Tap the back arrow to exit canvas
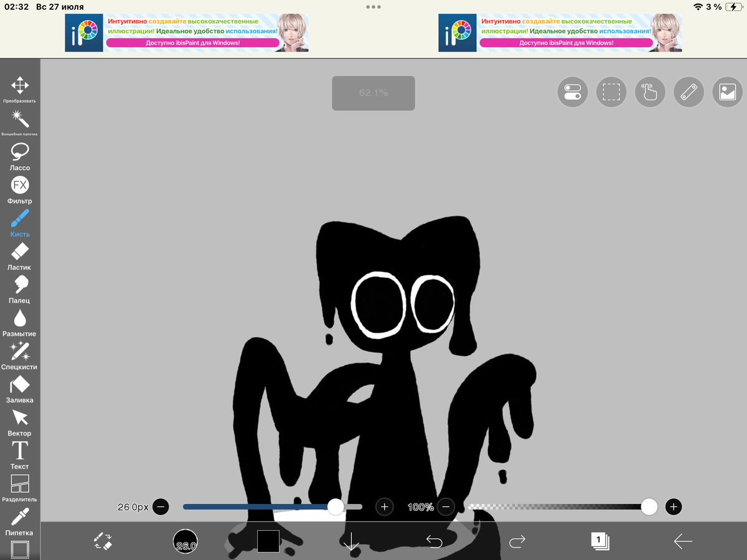Viewport: 747px width, 560px height. [x=683, y=541]
